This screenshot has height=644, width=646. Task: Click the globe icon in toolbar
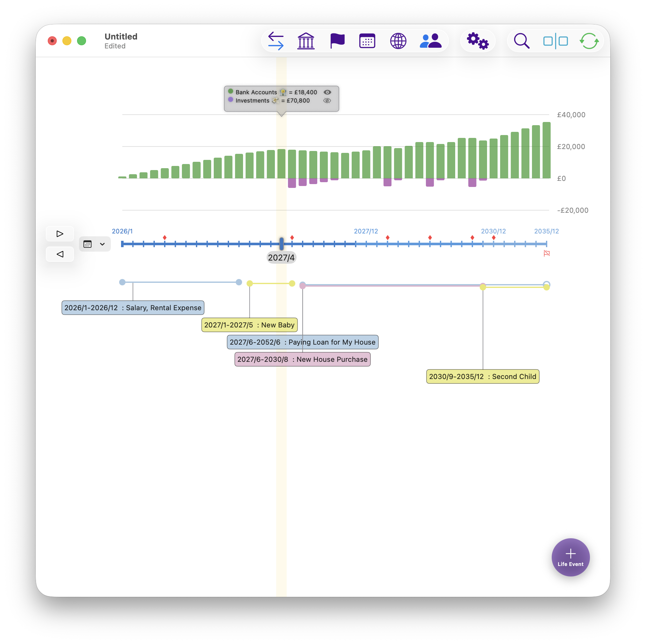(398, 41)
